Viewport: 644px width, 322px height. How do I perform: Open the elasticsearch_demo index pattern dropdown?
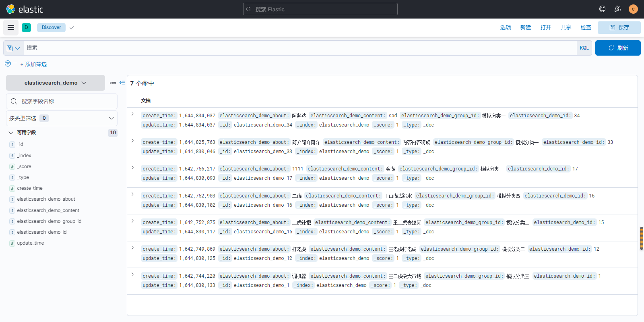(x=56, y=83)
